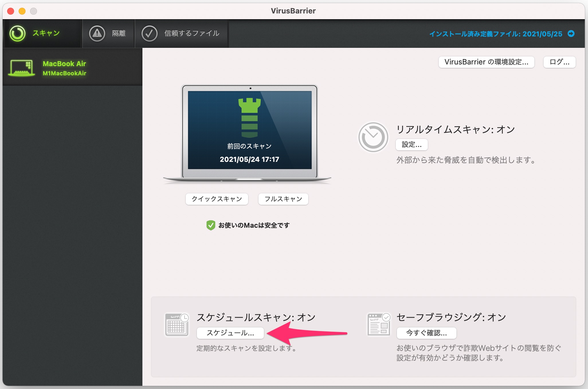Click the リアルタイムスキャン: オン heading
This screenshot has width=588, height=389.
(x=456, y=129)
